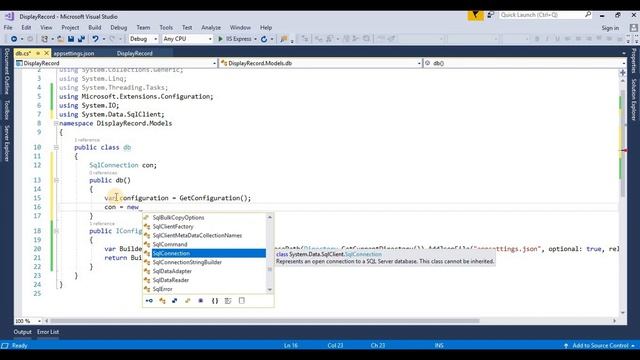Click the Undo toolbar icon
This screenshot has width=640, height=360.
(x=95, y=39)
